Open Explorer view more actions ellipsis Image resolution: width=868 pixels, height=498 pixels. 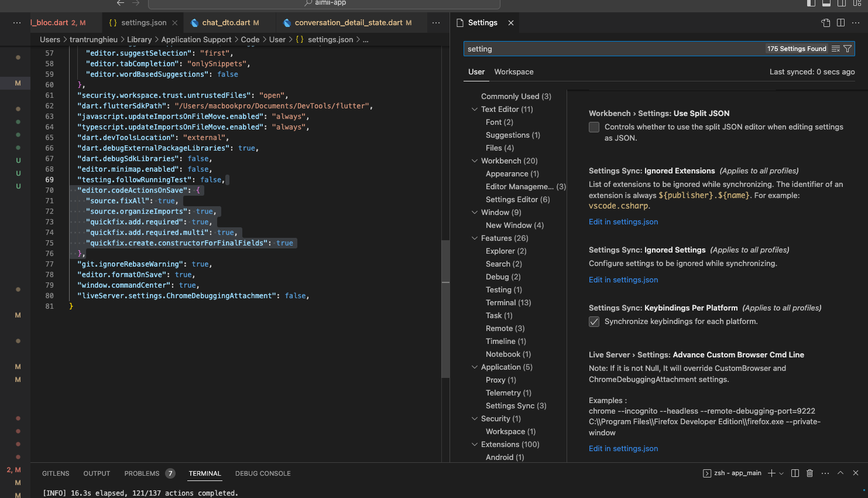point(17,23)
